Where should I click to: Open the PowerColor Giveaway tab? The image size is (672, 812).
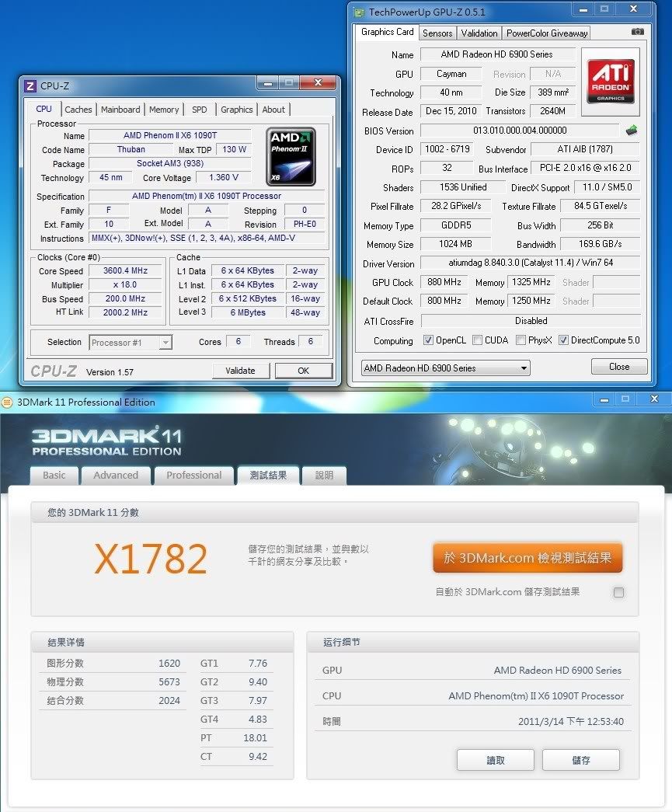pos(547,33)
